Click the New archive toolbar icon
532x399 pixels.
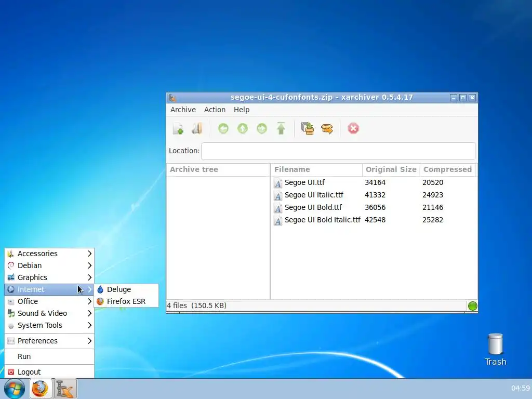(x=178, y=129)
